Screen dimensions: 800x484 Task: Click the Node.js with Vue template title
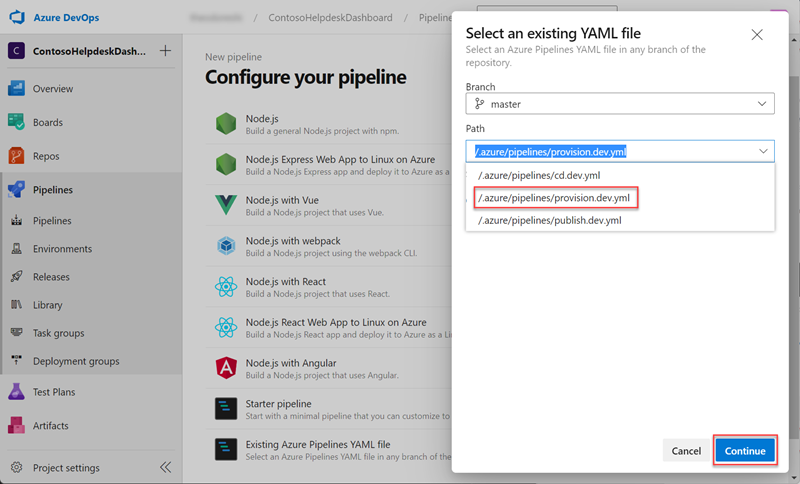(282, 200)
